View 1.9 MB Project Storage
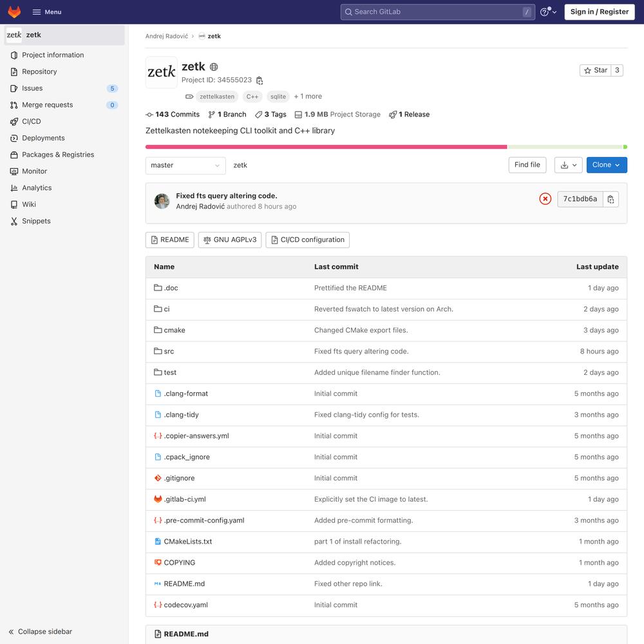Screen dimensions: 644x644 click(337, 114)
